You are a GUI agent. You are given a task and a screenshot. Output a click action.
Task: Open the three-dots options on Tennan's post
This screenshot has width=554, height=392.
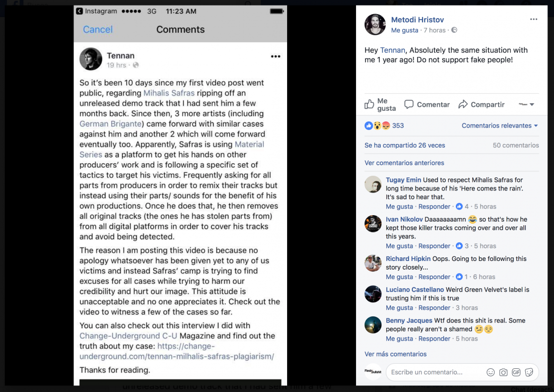(275, 56)
